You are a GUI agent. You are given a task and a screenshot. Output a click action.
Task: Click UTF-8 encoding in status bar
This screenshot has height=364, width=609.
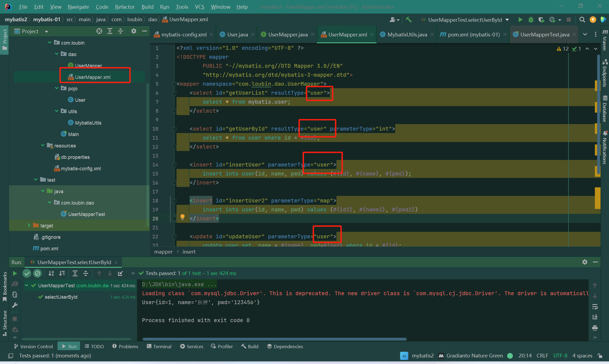[x=560, y=356]
